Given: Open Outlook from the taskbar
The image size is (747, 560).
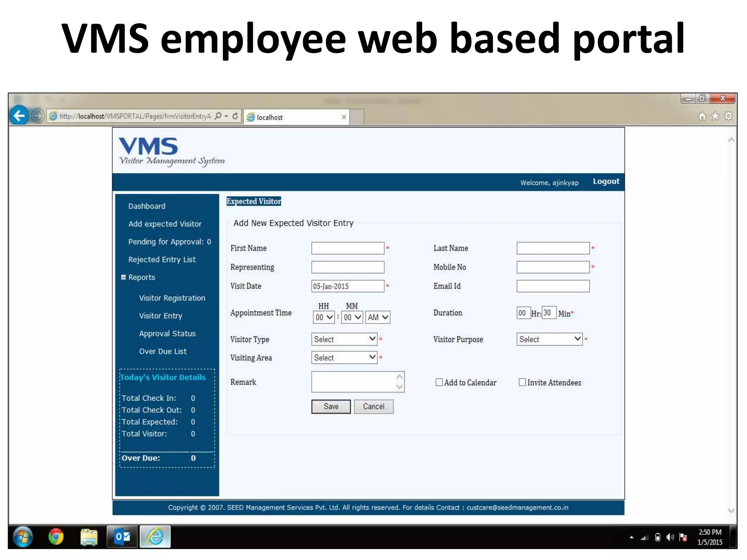Looking at the screenshot, I should click(122, 537).
